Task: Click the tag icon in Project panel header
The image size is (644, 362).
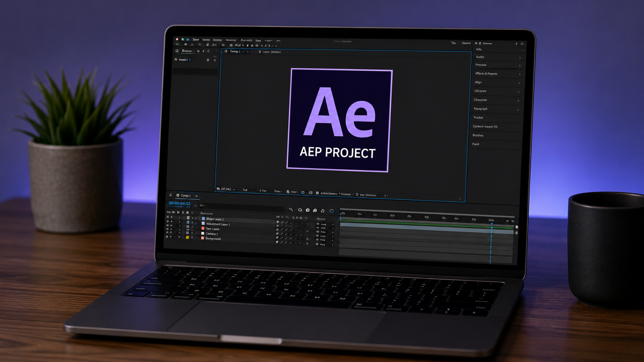Action: point(215,60)
